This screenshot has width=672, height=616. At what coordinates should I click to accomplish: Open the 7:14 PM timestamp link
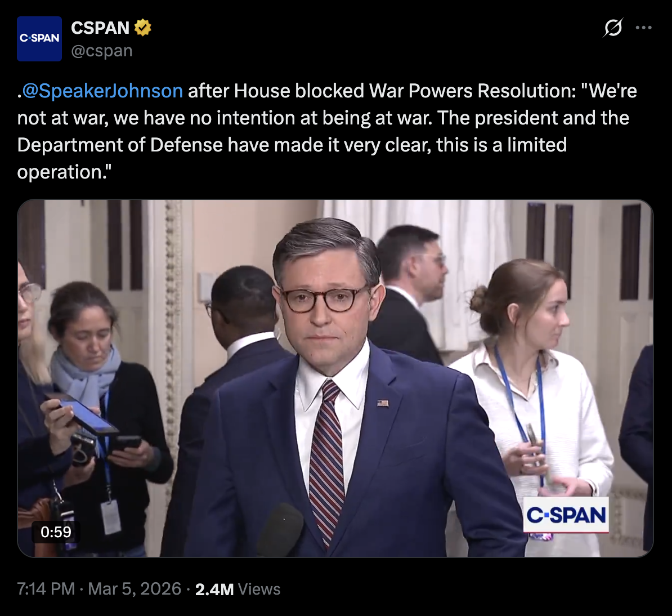coord(46,589)
